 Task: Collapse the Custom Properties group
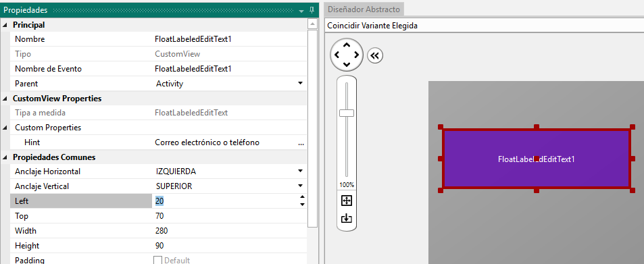tap(5, 128)
